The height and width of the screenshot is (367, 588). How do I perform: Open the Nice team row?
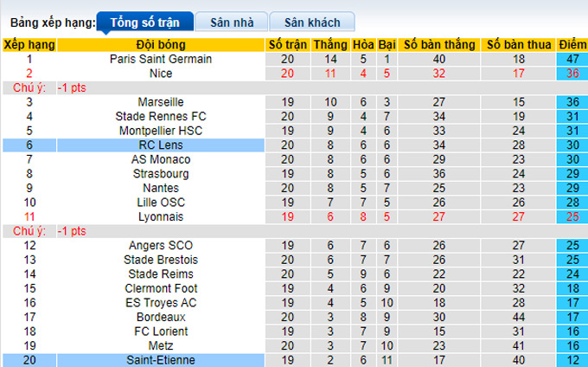coord(161,74)
